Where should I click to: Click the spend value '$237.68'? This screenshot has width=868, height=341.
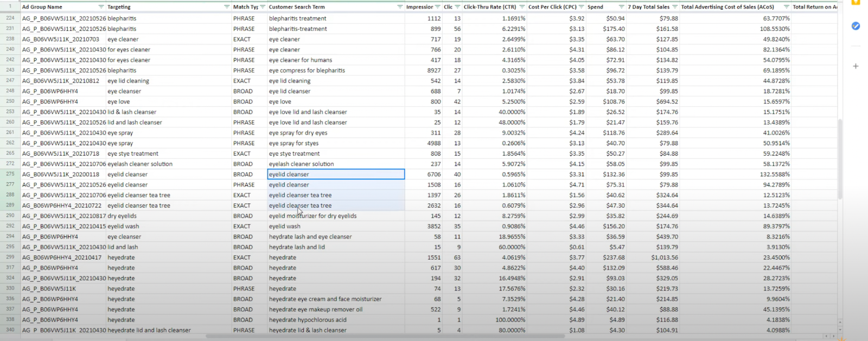click(614, 258)
